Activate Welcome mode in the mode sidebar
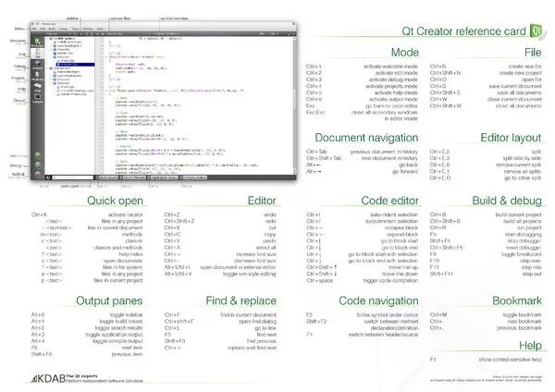 37,43
